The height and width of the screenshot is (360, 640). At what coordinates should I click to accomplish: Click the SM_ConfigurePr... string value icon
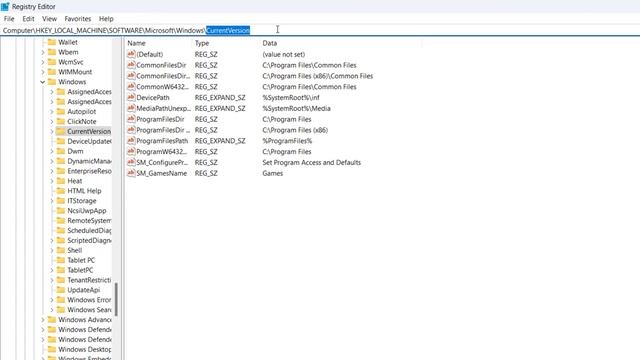click(x=131, y=162)
